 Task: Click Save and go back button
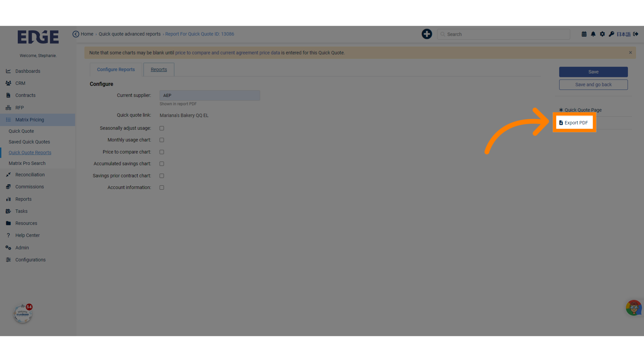[593, 84]
